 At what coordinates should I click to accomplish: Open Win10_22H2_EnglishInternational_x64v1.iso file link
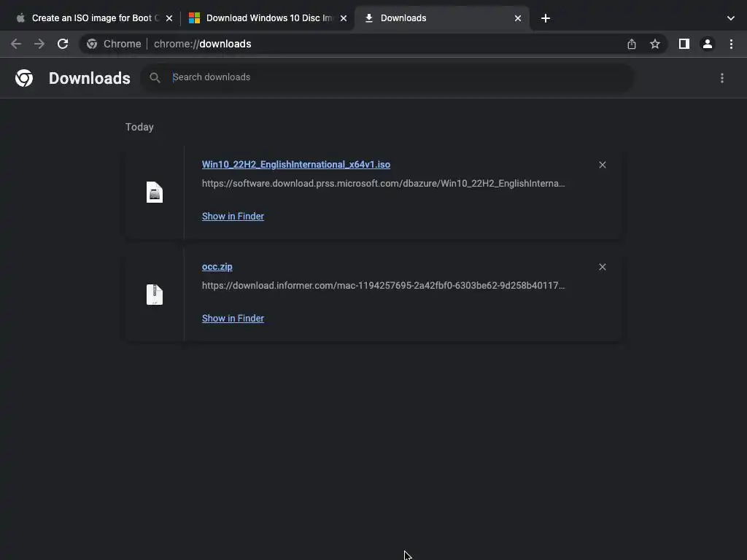pos(295,165)
